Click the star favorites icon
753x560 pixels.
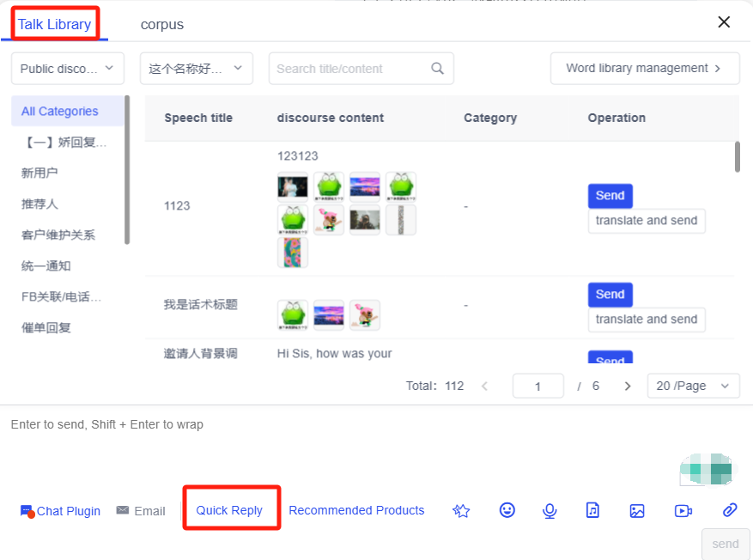pos(461,510)
